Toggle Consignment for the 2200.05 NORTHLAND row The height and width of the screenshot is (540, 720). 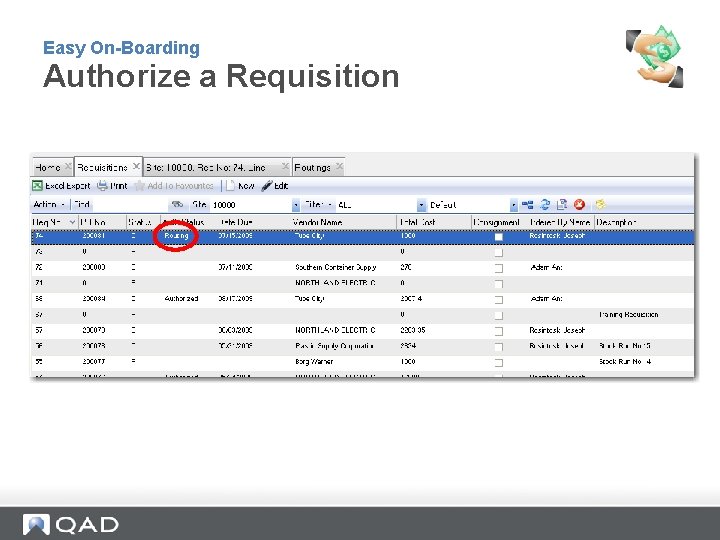[499, 331]
